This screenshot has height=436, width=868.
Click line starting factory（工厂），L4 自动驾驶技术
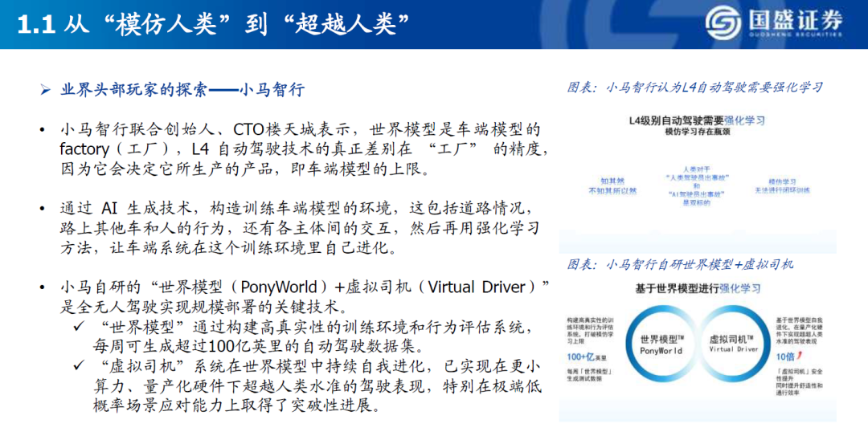pyautogui.click(x=305, y=149)
